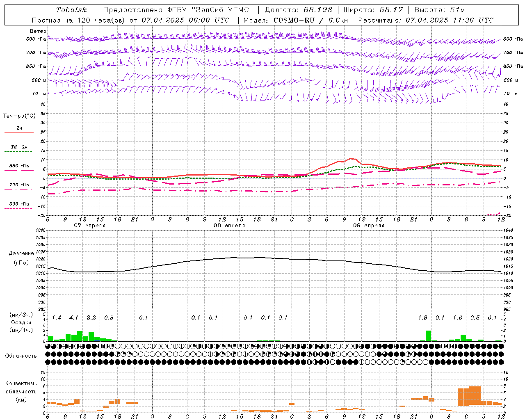This screenshot has width=525, height=420.
Task: Click the tall green precipitation bar under 1.9
Action: (428, 336)
